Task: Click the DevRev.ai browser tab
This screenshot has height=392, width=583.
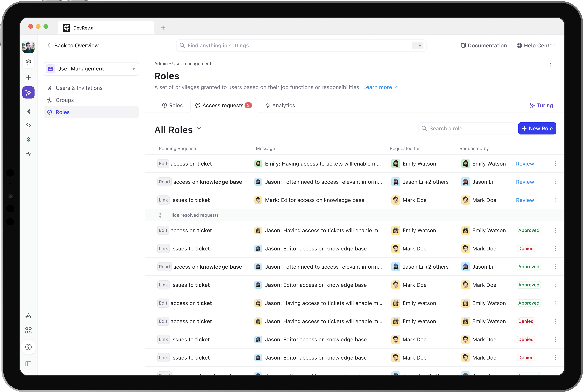Action: point(106,28)
